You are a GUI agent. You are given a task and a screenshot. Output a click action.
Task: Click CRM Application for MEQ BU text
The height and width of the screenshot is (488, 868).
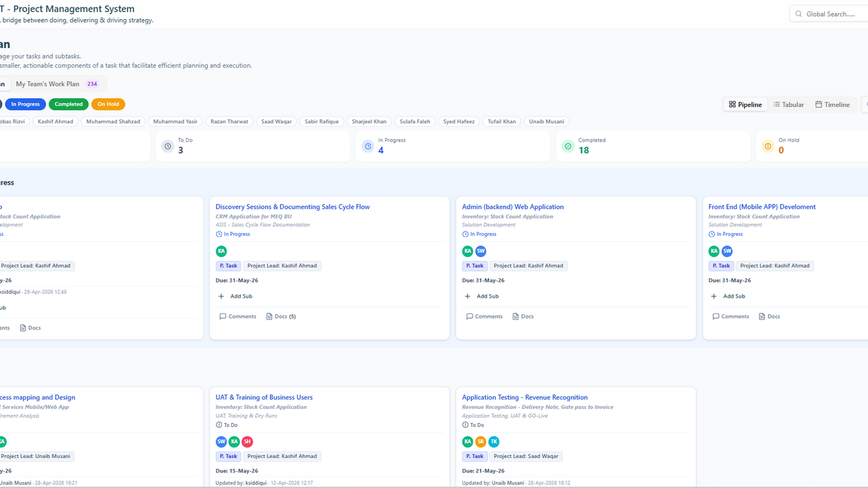pos(254,216)
